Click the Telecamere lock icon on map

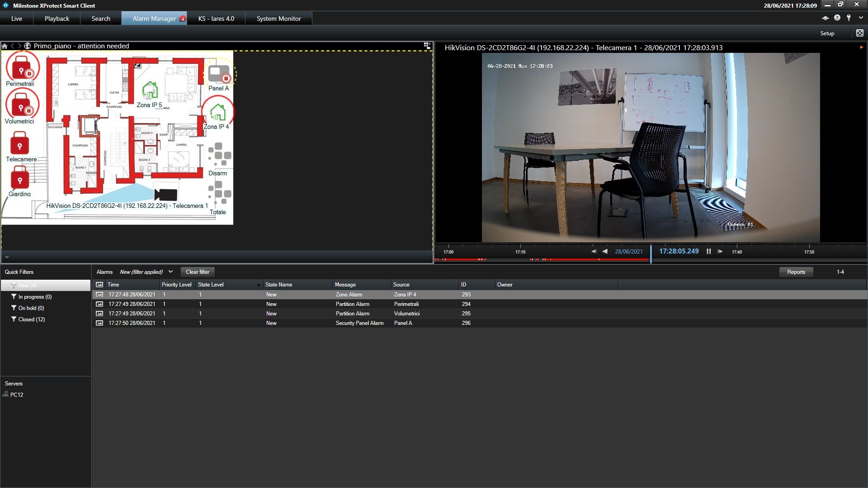19,143
